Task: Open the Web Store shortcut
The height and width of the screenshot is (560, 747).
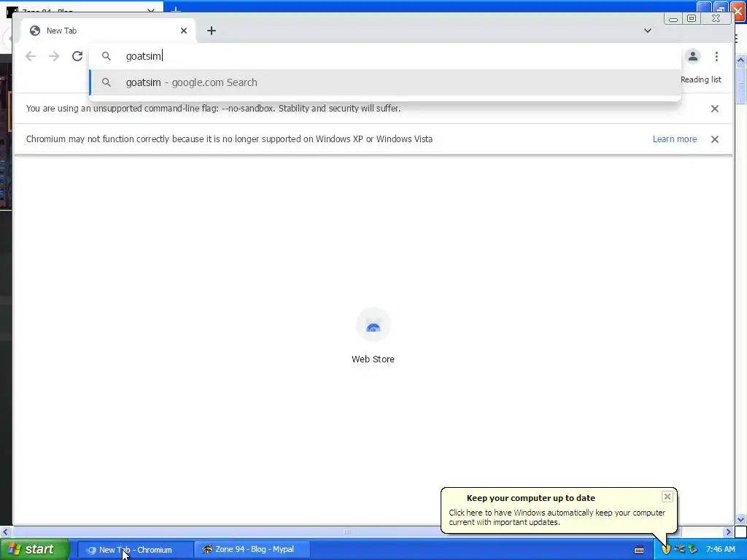Action: pyautogui.click(x=373, y=325)
